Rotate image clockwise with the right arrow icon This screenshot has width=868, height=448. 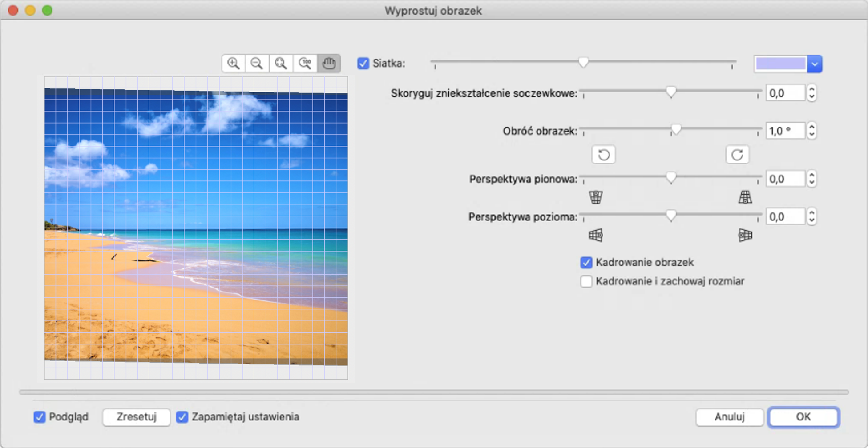pyautogui.click(x=737, y=155)
